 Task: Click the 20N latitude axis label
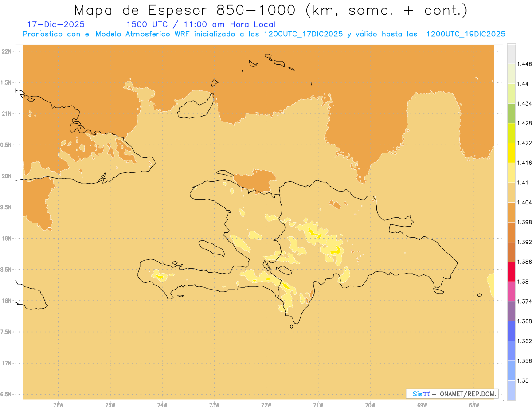(x=7, y=176)
